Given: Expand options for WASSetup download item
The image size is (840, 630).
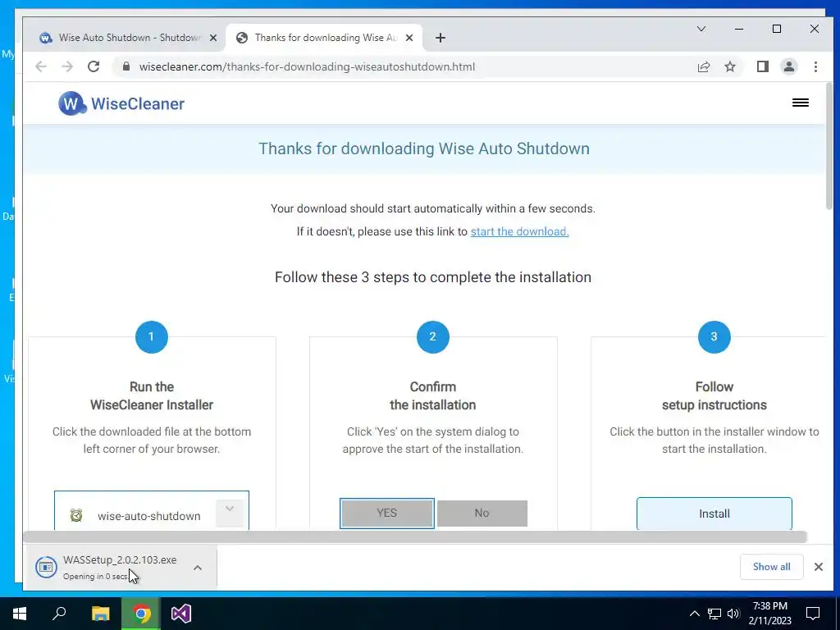Looking at the screenshot, I should 198,568.
